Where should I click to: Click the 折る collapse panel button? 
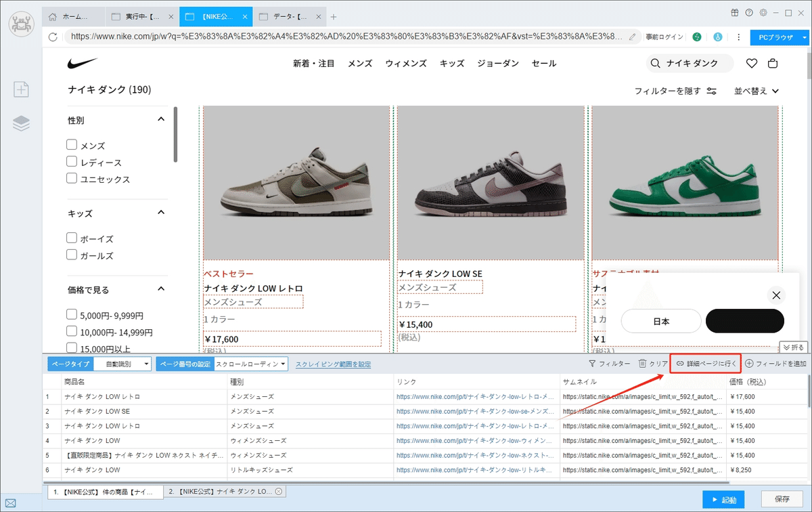pyautogui.click(x=793, y=347)
